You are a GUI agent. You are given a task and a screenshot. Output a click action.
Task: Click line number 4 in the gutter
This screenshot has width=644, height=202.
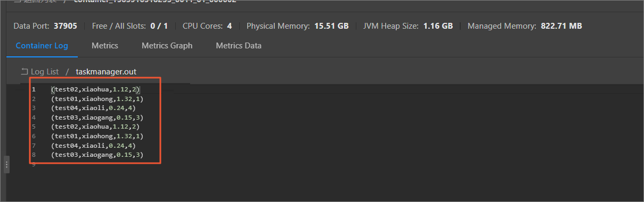(34, 117)
